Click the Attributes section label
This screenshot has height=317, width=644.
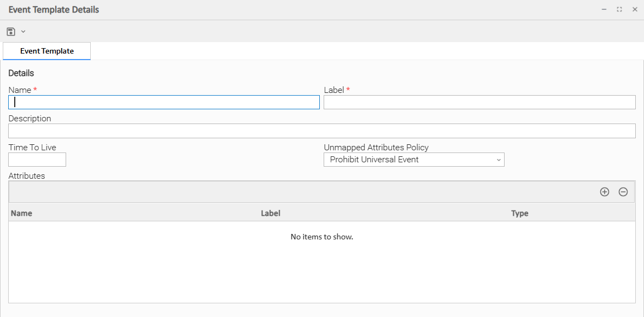[27, 176]
